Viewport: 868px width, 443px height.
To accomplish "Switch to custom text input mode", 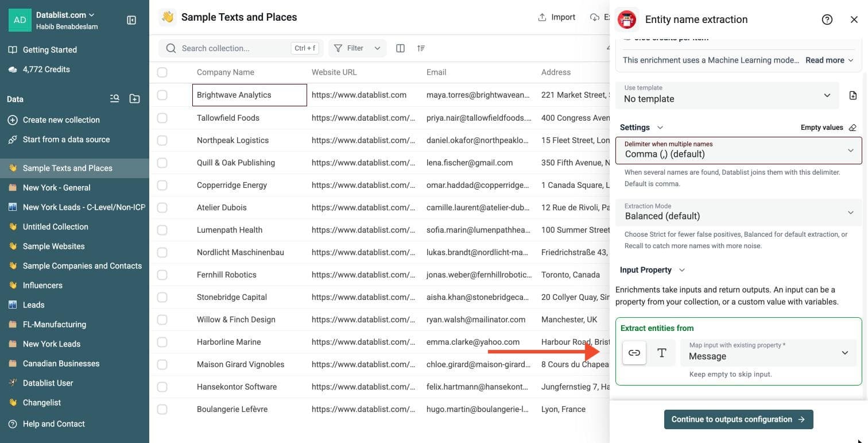I will [662, 353].
